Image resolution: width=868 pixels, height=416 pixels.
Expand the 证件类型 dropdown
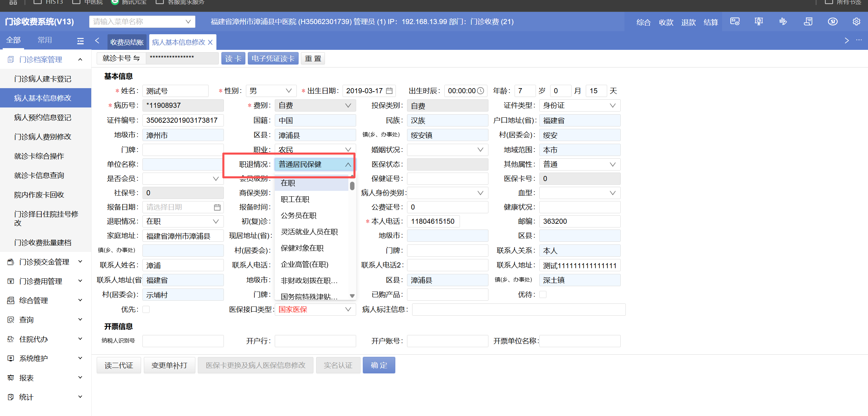coord(579,105)
